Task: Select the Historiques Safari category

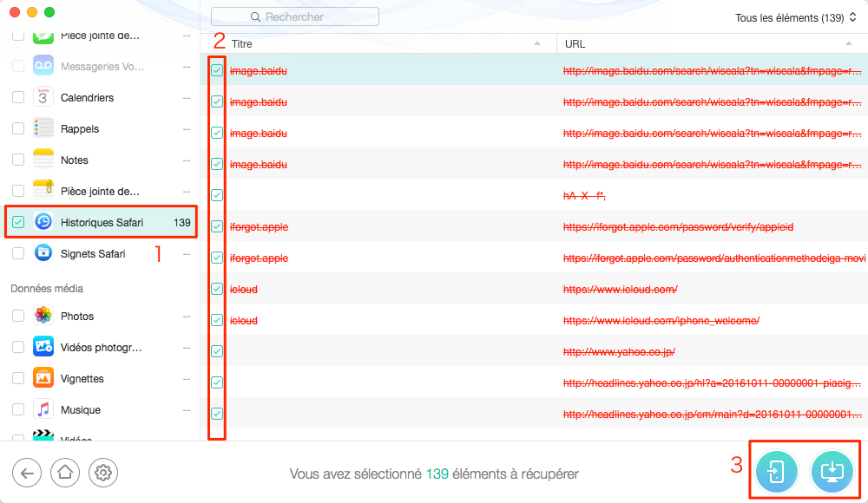Action: tap(101, 222)
